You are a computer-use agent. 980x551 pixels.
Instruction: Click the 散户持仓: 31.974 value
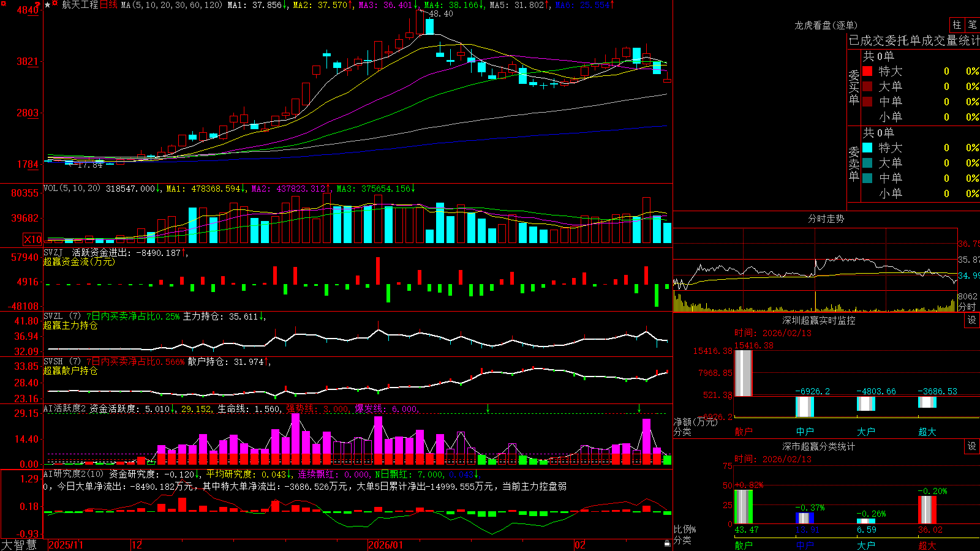[225, 362]
